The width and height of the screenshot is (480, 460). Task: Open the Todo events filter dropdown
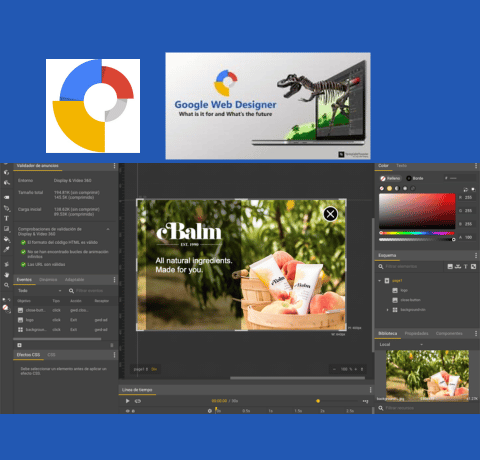(39, 291)
